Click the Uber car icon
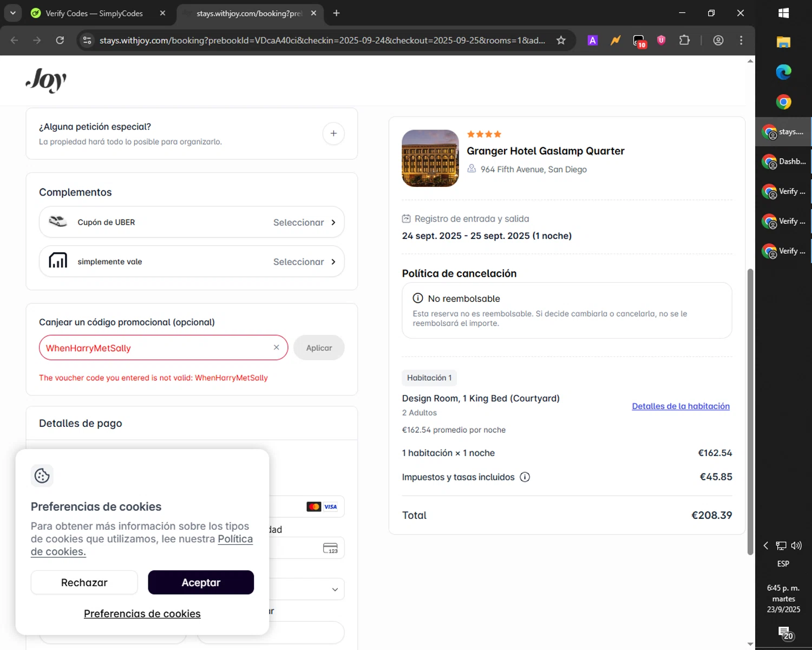The width and height of the screenshot is (812, 650). pyautogui.click(x=58, y=222)
